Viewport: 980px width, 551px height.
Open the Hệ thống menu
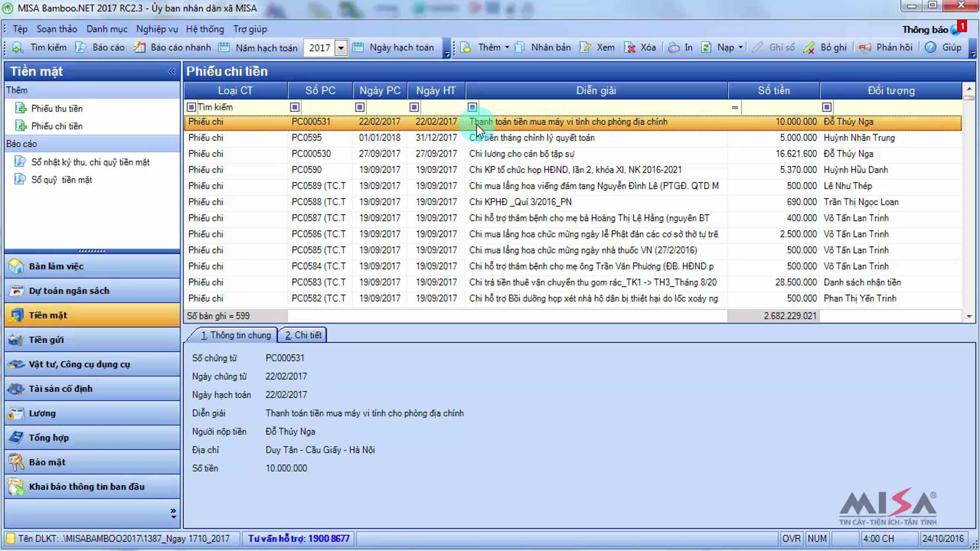tap(205, 29)
